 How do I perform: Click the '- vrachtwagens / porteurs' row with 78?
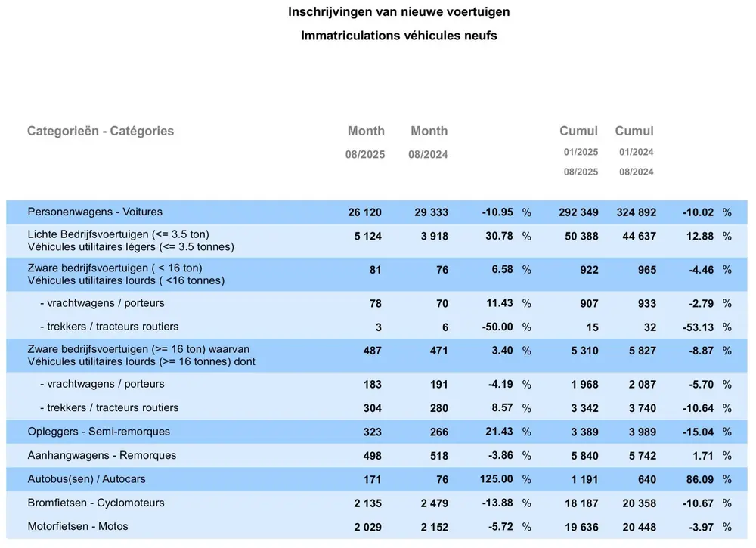click(376, 303)
